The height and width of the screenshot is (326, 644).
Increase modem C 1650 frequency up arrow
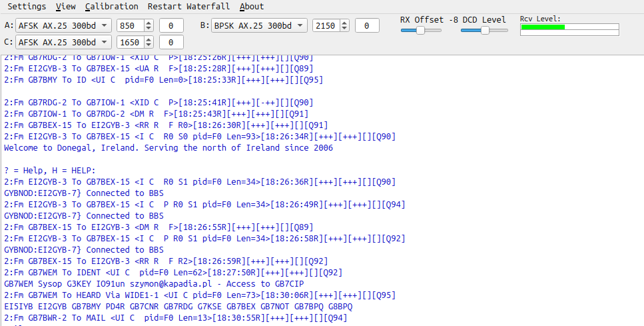point(148,39)
